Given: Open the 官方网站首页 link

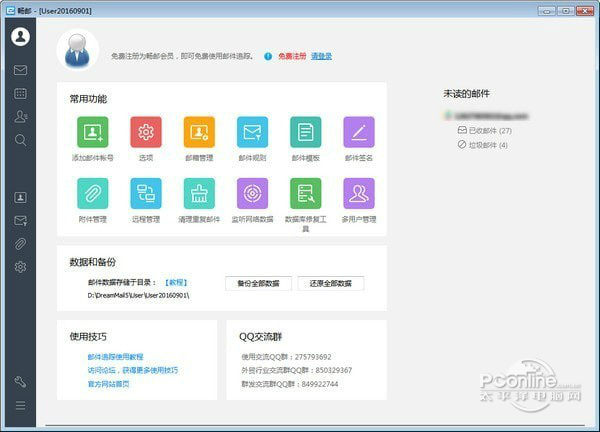Looking at the screenshot, I should 108,384.
